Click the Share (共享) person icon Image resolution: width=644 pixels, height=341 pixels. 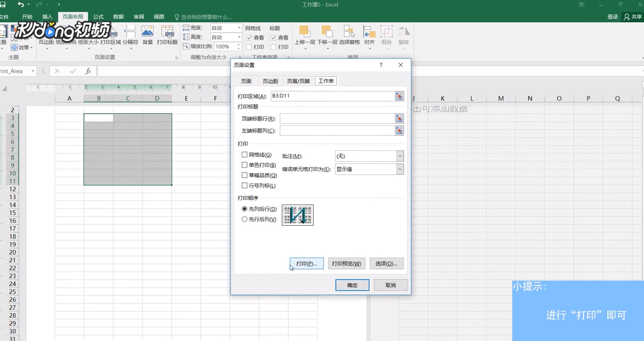tap(626, 17)
